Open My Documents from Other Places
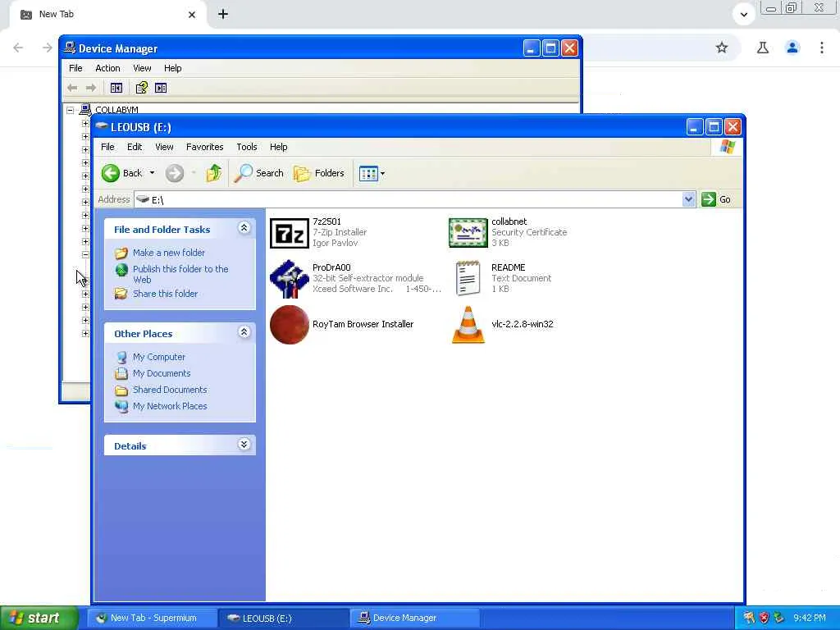840x630 pixels. 162,373
